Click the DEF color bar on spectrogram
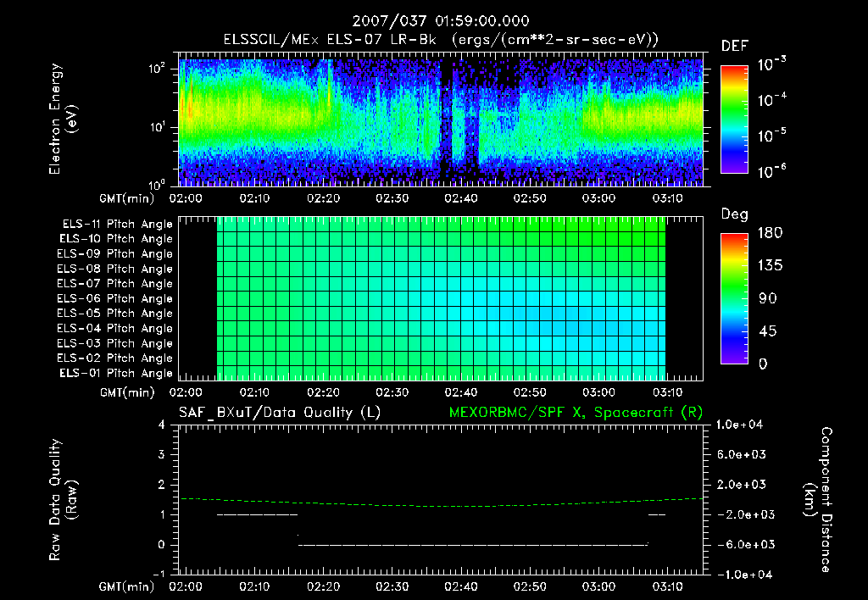This screenshot has height=600, width=868. [x=734, y=119]
